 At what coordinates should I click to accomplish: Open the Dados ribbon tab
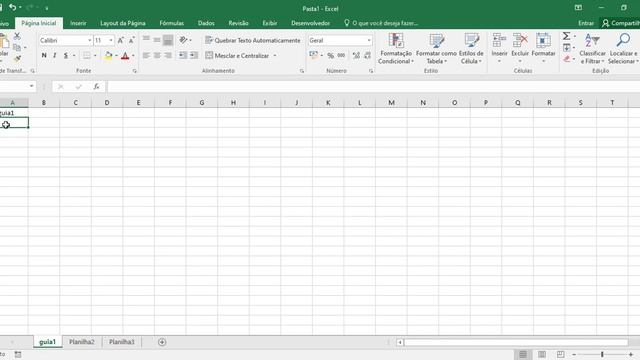206,23
